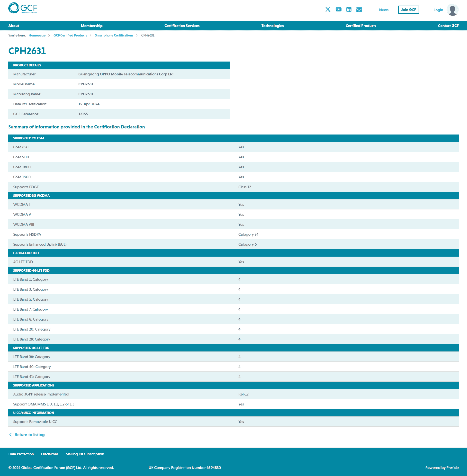This screenshot has width=467, height=476.
Task: Open the Certified Products menu
Action: [x=360, y=26]
